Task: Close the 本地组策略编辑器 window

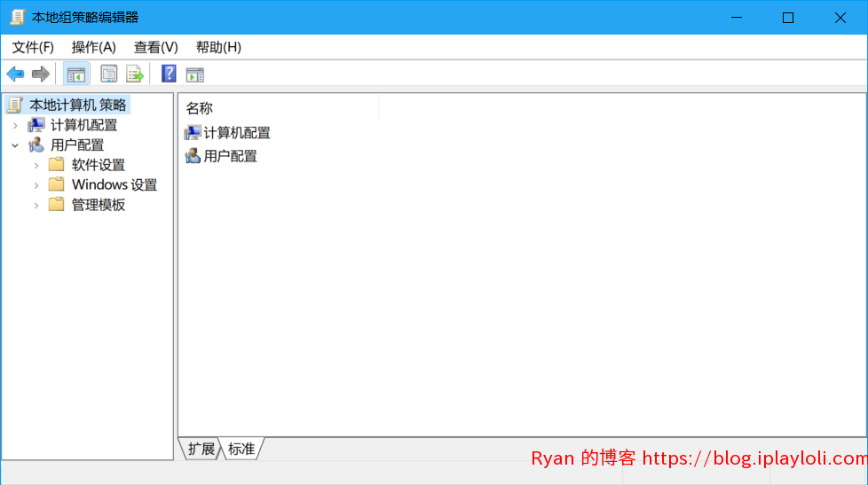Action: point(840,18)
